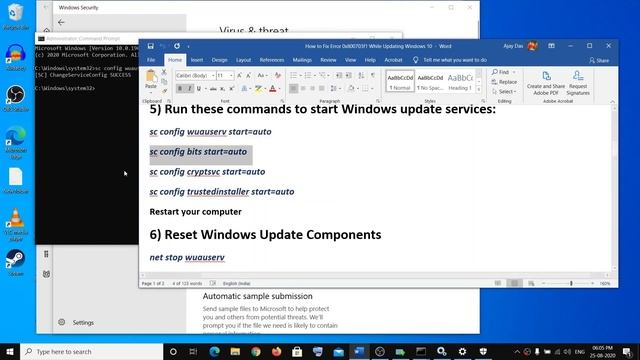Increase paragraph indent

click(349, 76)
